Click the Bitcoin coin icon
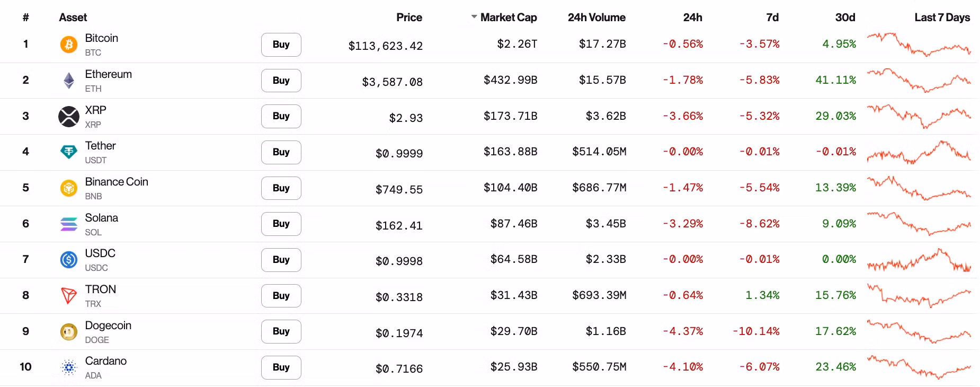The image size is (980, 387). [x=68, y=45]
